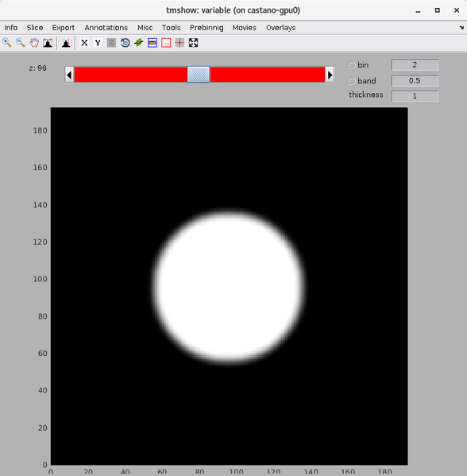Activate the pan hand tool
This screenshot has height=476, width=467.
coord(34,43)
